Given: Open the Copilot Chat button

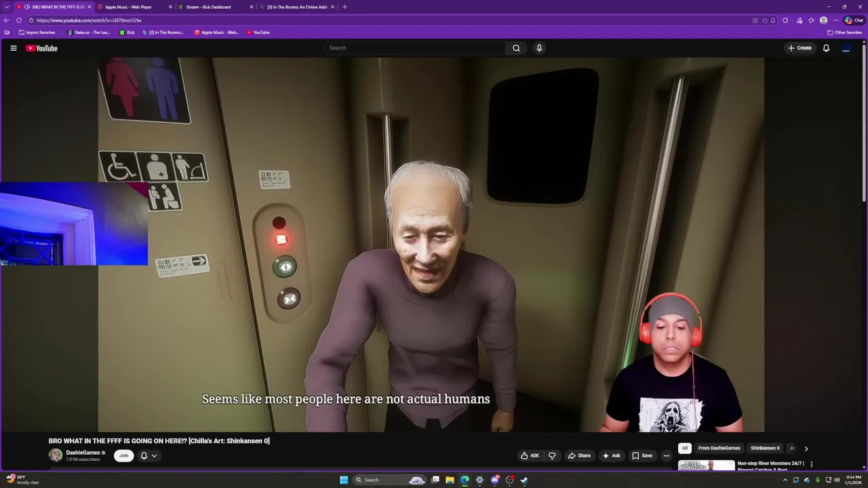Looking at the screenshot, I should (x=854, y=20).
